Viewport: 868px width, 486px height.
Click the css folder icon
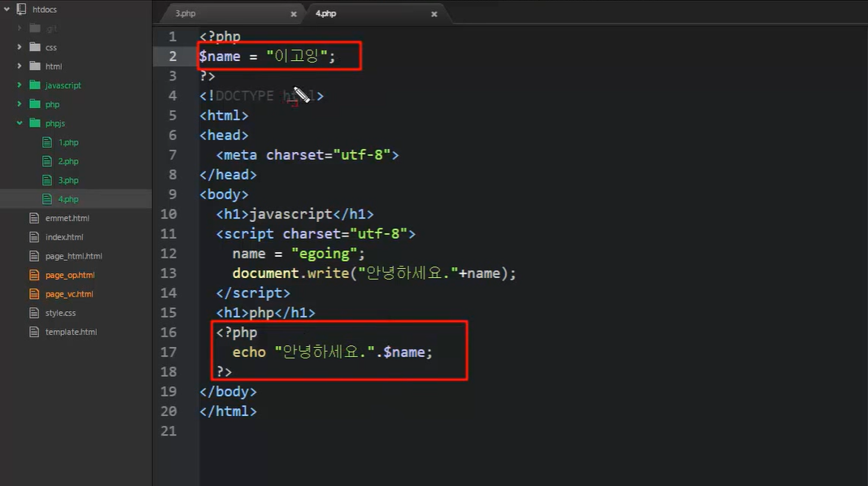click(35, 47)
